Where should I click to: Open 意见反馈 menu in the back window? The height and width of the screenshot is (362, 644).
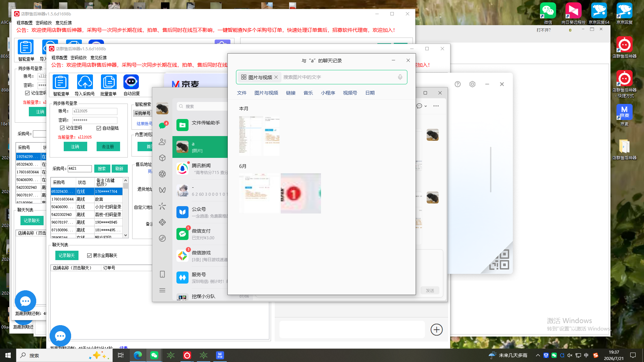64,23
